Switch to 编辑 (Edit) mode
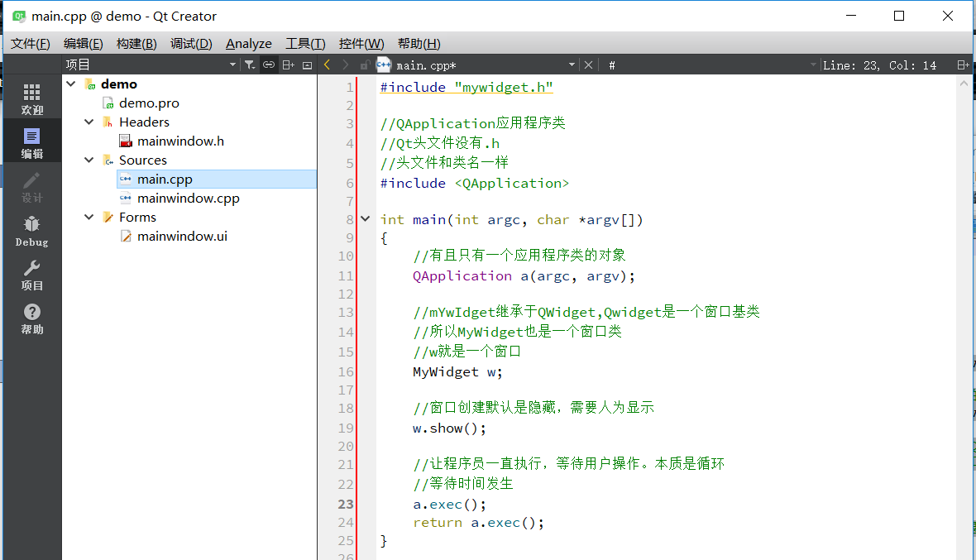This screenshot has height=560, width=976. 31,143
